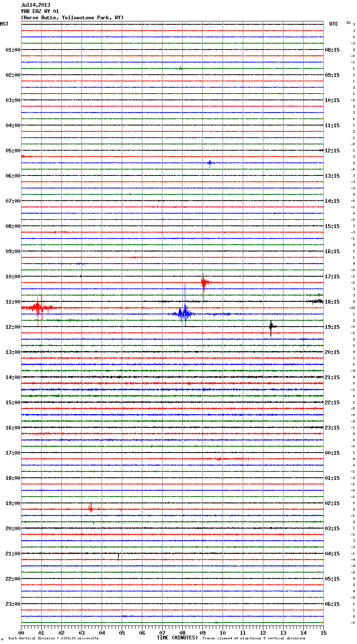
Task: Select the "12:00" MST row label
Action: (x=13, y=327)
